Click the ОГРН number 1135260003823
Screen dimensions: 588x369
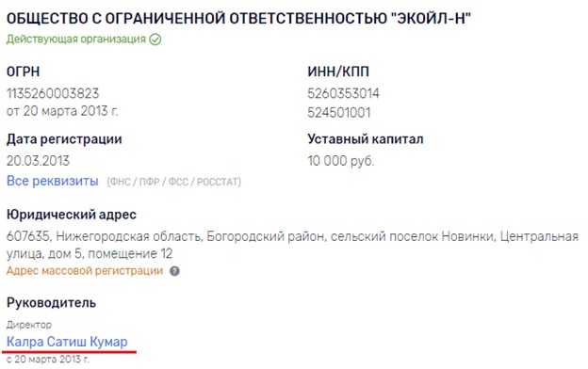(53, 93)
